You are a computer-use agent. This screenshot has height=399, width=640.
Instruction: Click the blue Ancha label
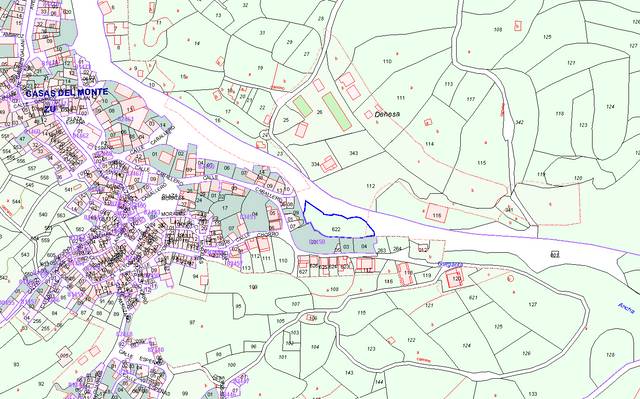pyautogui.click(x=627, y=308)
